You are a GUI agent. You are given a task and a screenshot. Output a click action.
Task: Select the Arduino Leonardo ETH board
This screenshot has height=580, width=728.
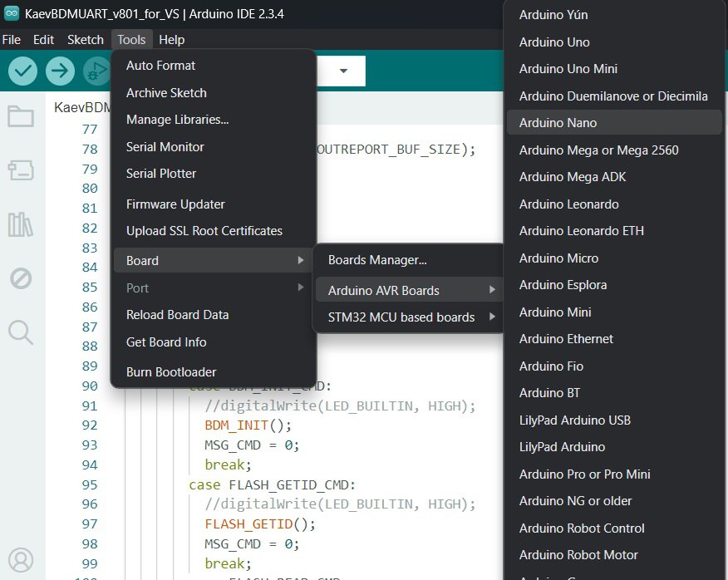click(x=614, y=231)
